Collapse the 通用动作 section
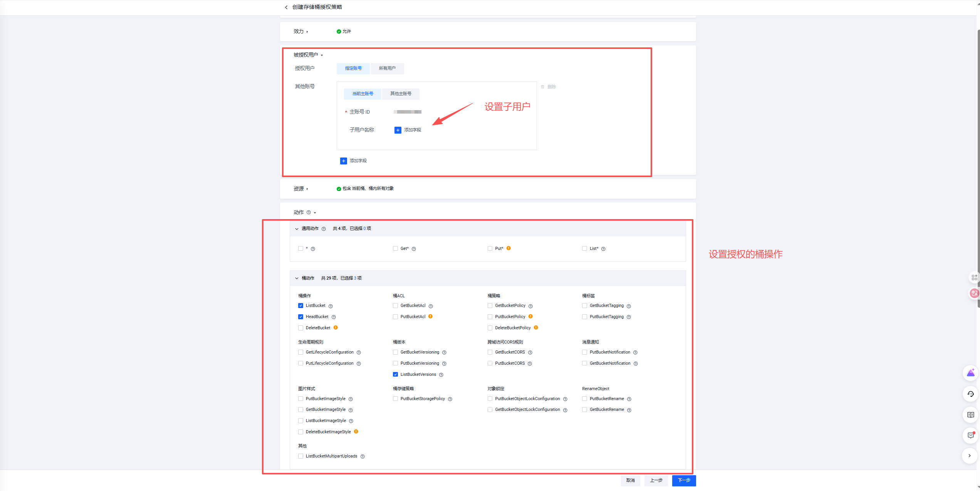The height and width of the screenshot is (491, 980). [297, 229]
